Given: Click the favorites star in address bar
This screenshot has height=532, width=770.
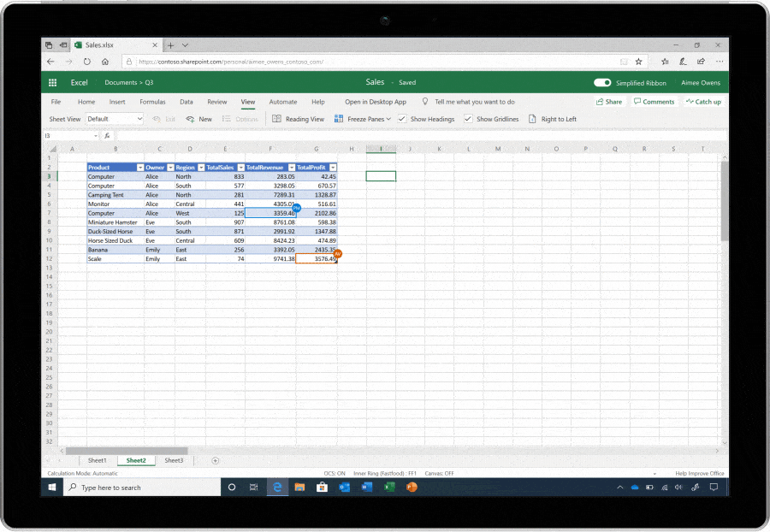Looking at the screenshot, I should coord(638,62).
